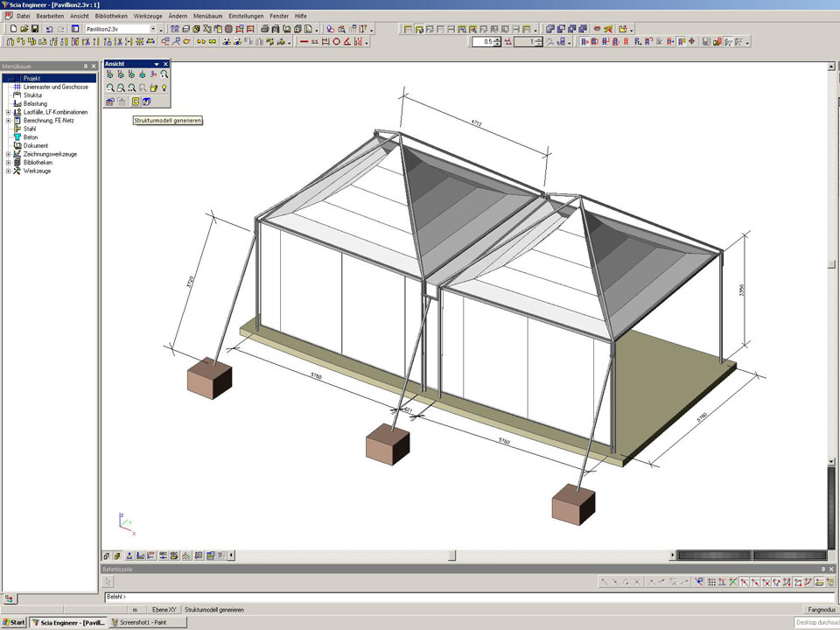Click the light bulb icon in Ansicht panel
The image size is (840, 630).
[164, 88]
